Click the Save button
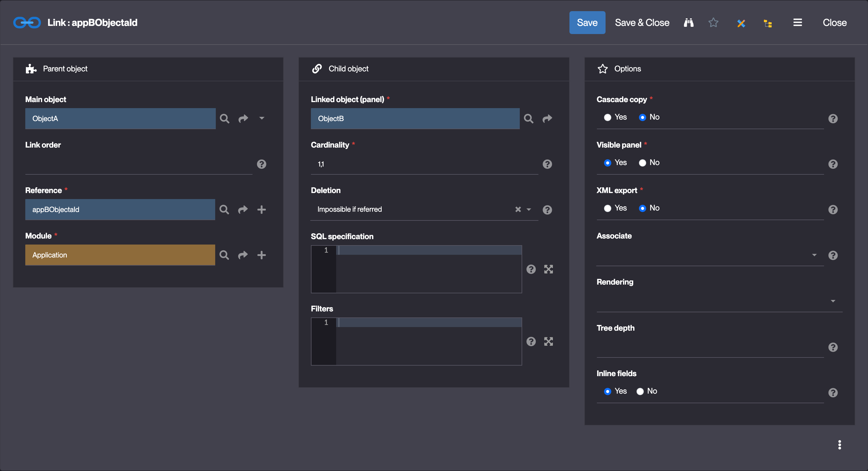 coord(587,23)
